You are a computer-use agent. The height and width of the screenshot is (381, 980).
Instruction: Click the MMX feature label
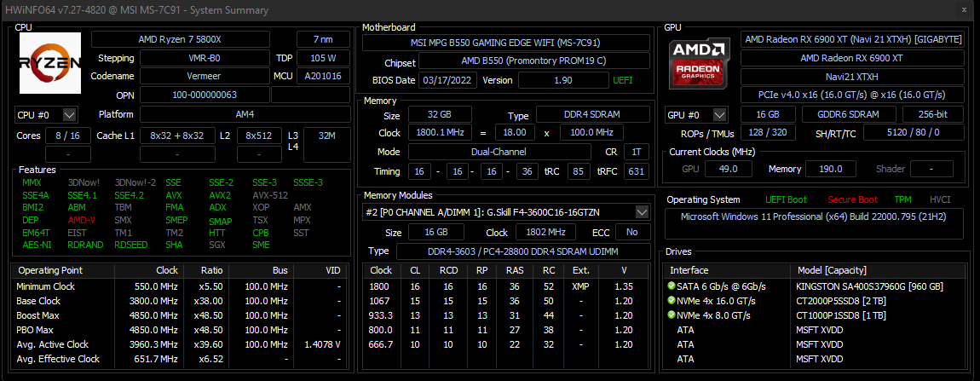click(x=32, y=182)
